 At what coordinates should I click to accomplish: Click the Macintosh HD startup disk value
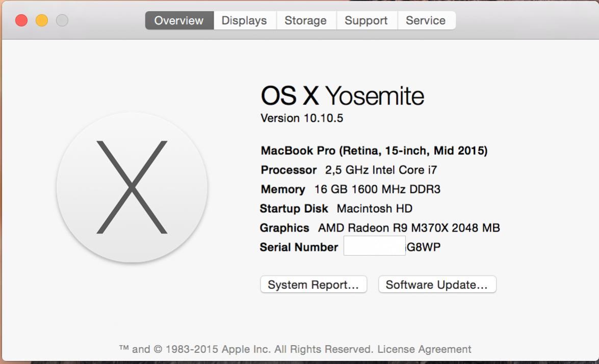(x=374, y=209)
